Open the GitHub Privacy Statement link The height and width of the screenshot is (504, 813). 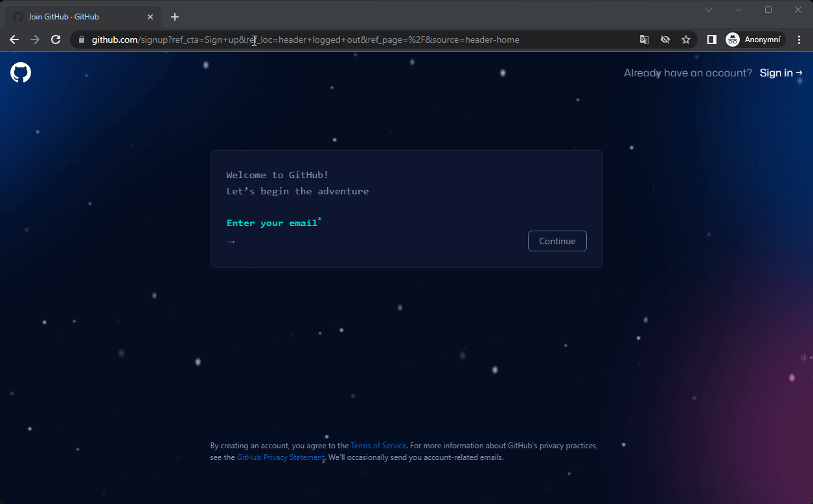click(x=281, y=457)
